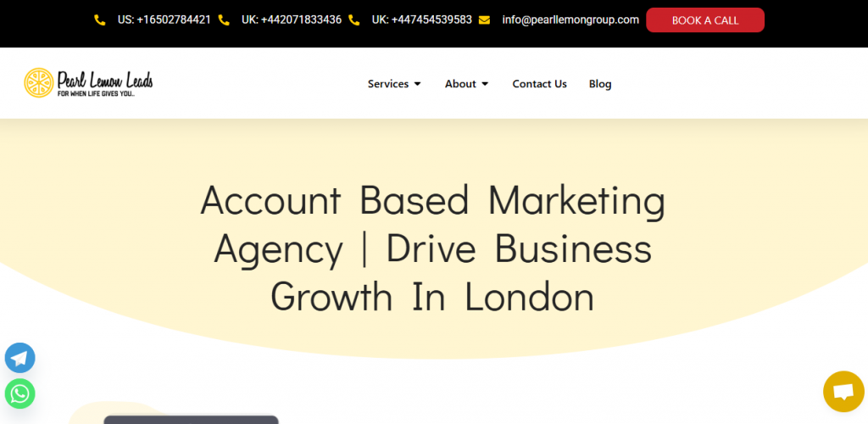Open the Blog link
Viewport: 868px width, 424px height.
click(600, 84)
